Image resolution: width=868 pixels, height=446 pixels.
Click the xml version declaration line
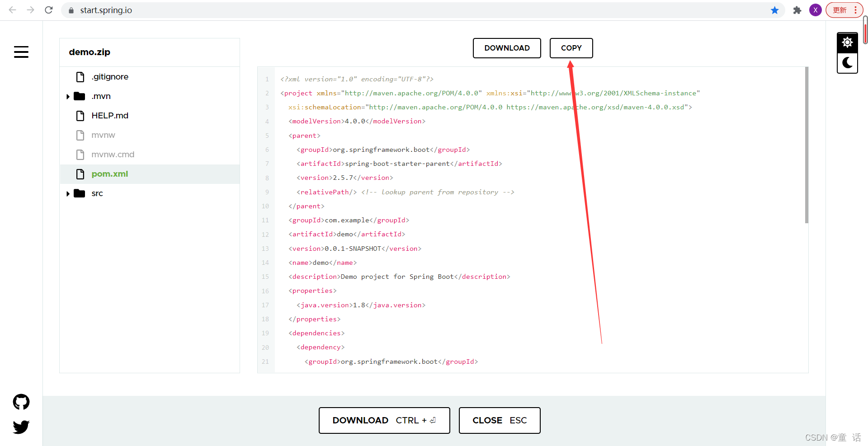coord(357,79)
